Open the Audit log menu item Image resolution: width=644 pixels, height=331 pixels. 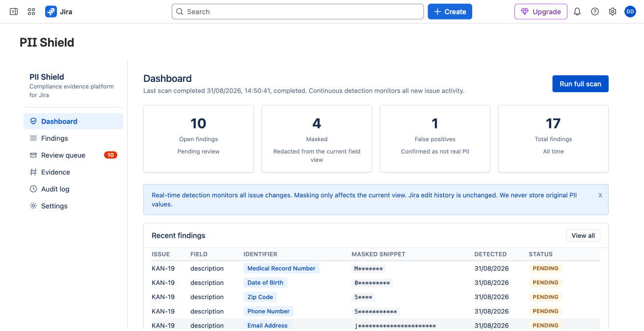click(x=73, y=189)
